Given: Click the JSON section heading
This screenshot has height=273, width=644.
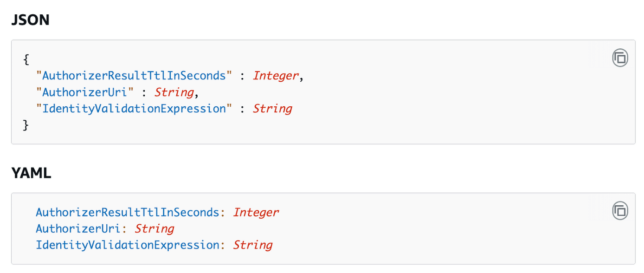Looking at the screenshot, I should tap(30, 20).
